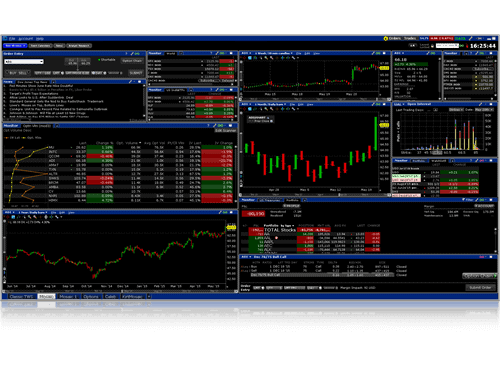Click the red crosshair icon in top chart toolbar
Screen dimensions: 500x375
point(245,58)
